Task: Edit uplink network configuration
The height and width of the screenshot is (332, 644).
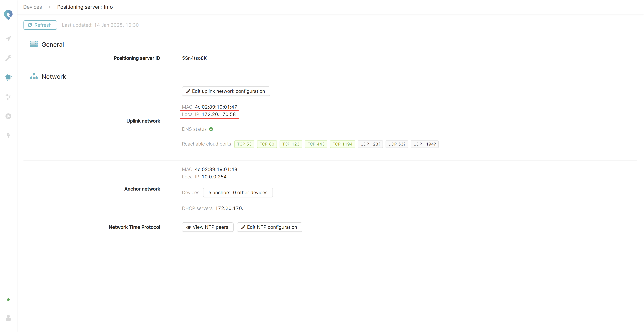Action: point(226,91)
